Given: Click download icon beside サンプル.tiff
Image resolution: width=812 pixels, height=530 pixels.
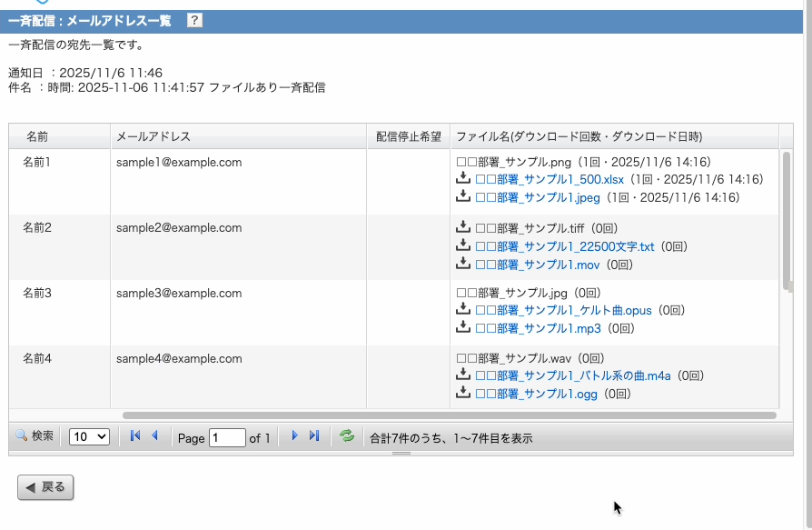Looking at the screenshot, I should (463, 228).
